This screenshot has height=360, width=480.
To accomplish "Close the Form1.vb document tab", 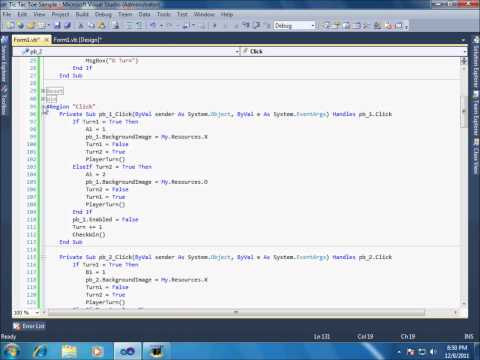I will click(x=47, y=40).
